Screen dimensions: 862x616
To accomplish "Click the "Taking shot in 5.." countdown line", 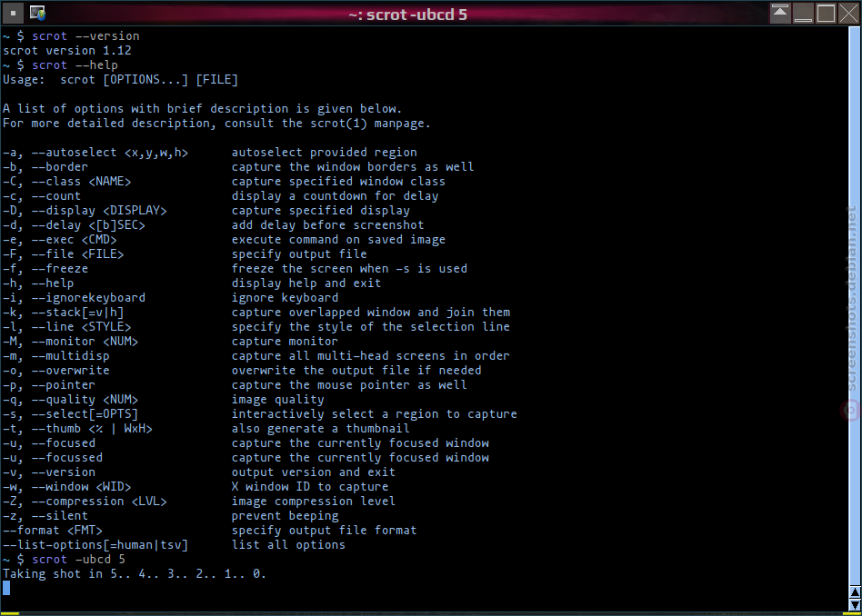I will tap(135, 574).
